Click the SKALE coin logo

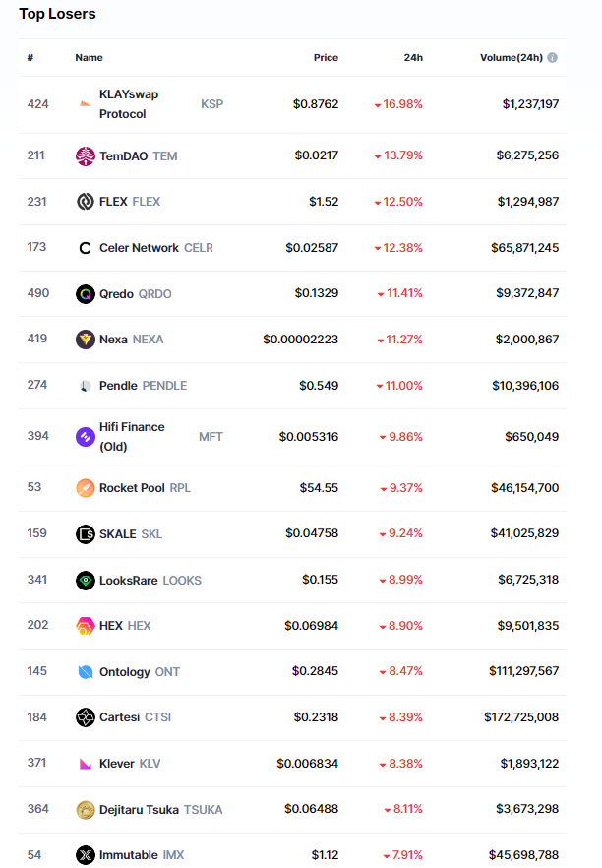[86, 534]
